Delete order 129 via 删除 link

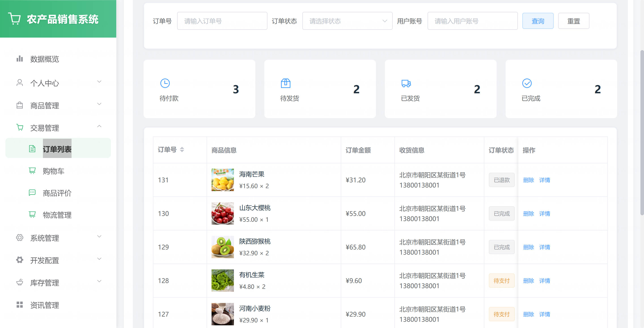(528, 247)
